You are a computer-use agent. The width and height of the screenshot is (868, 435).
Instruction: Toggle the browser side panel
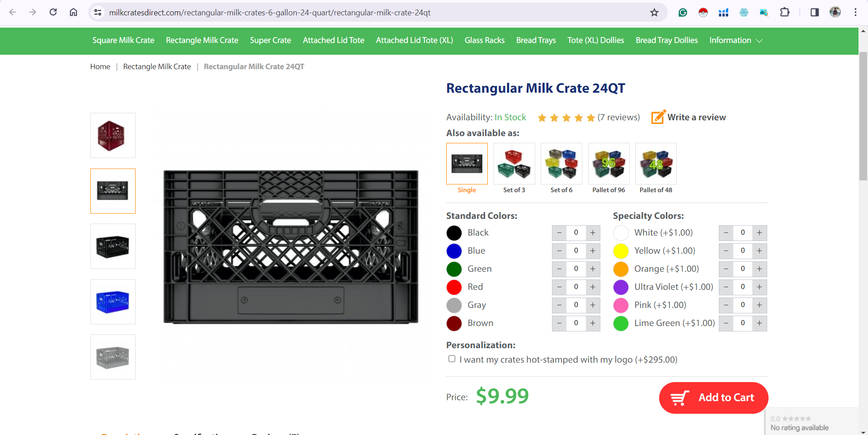point(815,12)
